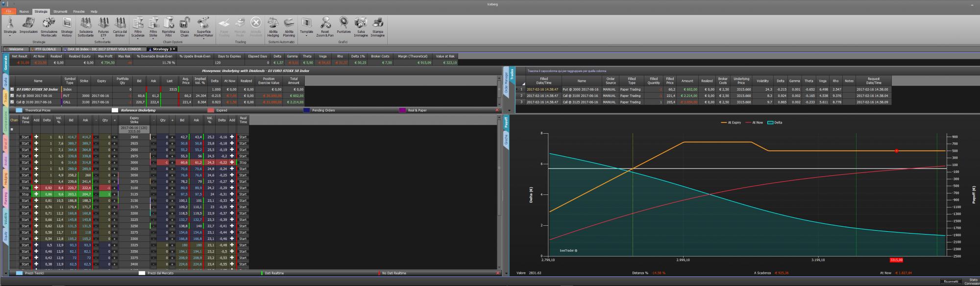Enable hedging via Abilita Hedging icon
980x286 pixels.
(273, 23)
